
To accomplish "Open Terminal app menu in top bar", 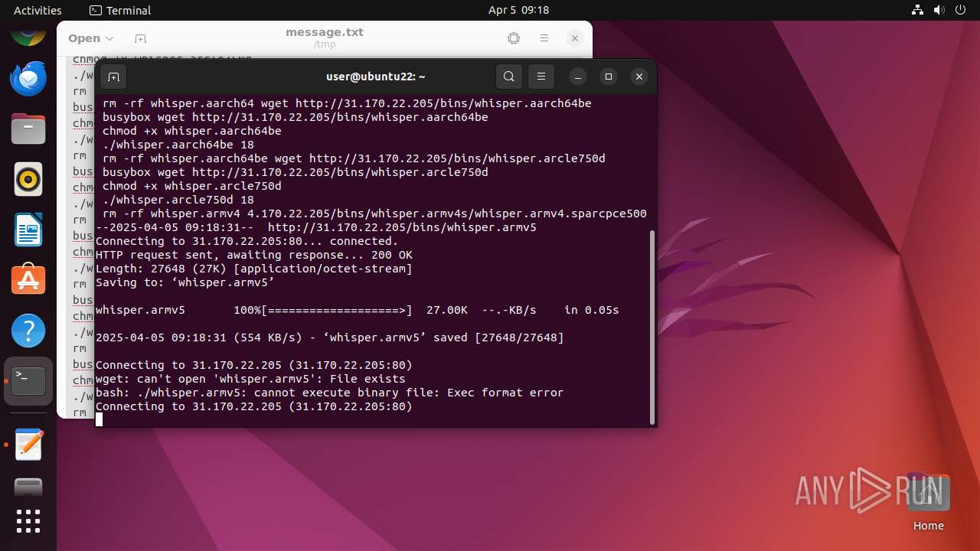I will tap(120, 10).
